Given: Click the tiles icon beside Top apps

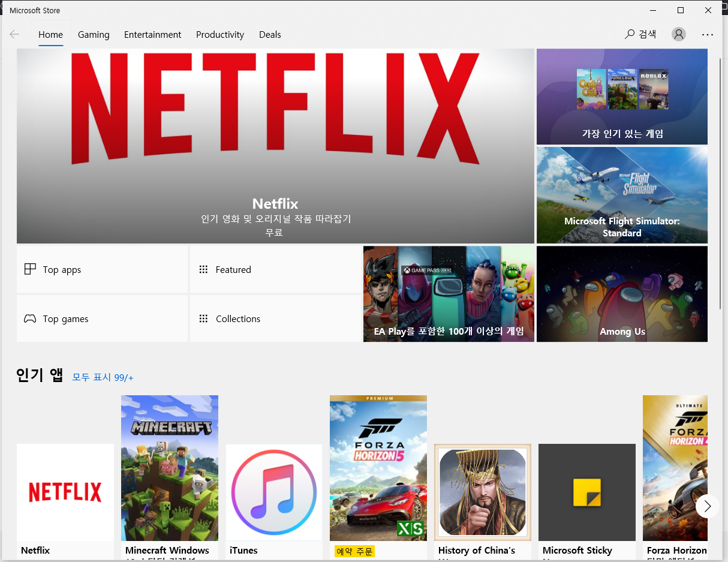Looking at the screenshot, I should click(x=30, y=269).
